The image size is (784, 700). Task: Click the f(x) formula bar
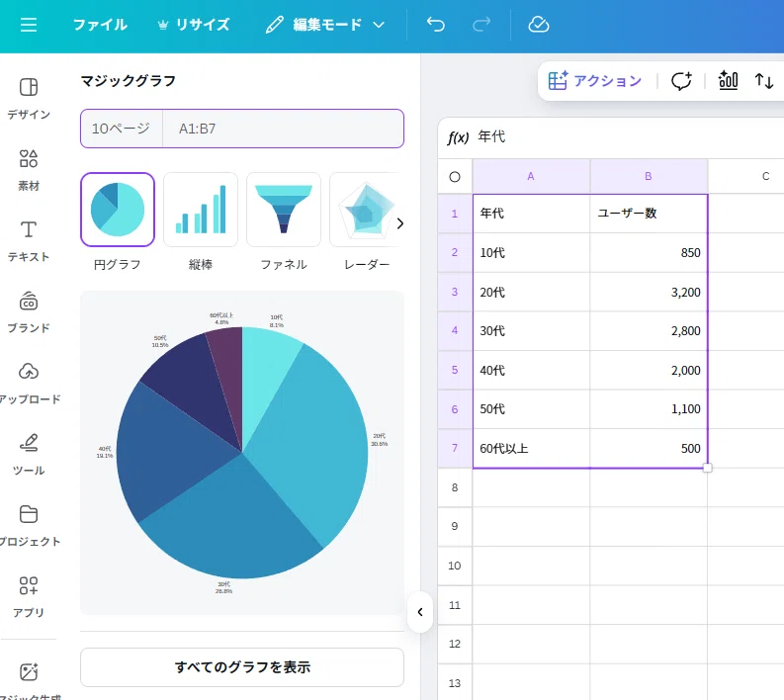pos(611,137)
